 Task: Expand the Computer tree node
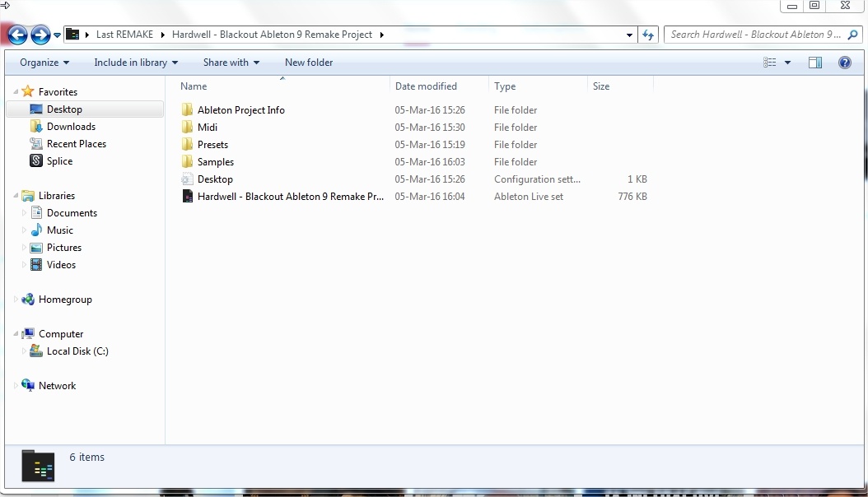click(x=14, y=333)
